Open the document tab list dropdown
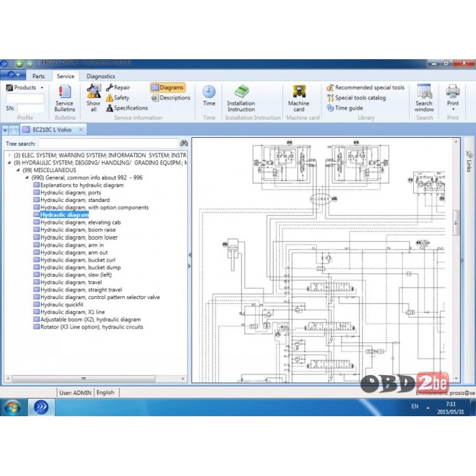 pos(5,131)
